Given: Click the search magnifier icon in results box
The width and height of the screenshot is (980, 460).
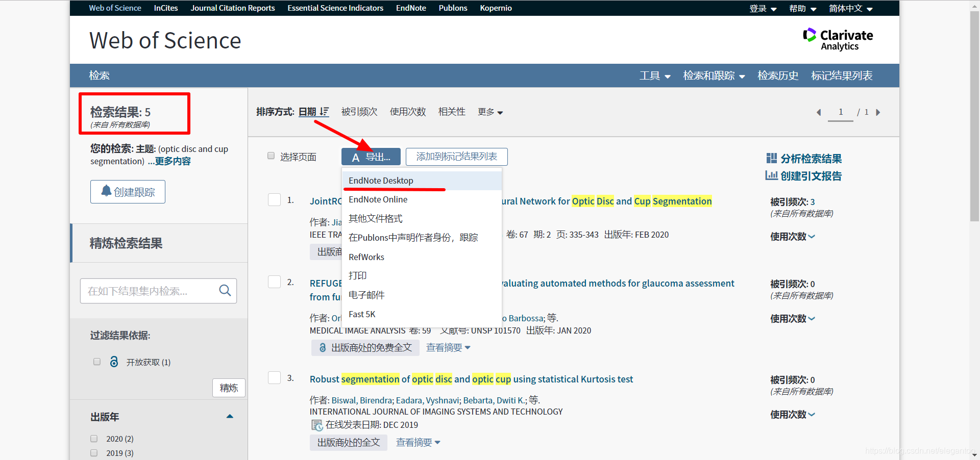Looking at the screenshot, I should point(225,290).
